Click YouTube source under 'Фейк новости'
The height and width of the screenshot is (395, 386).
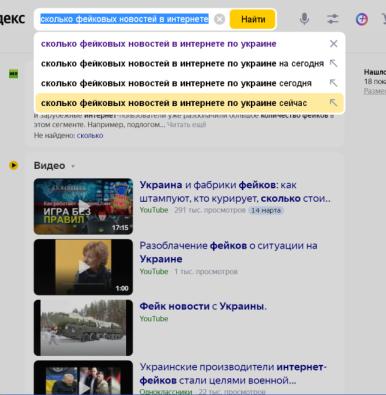(x=154, y=319)
